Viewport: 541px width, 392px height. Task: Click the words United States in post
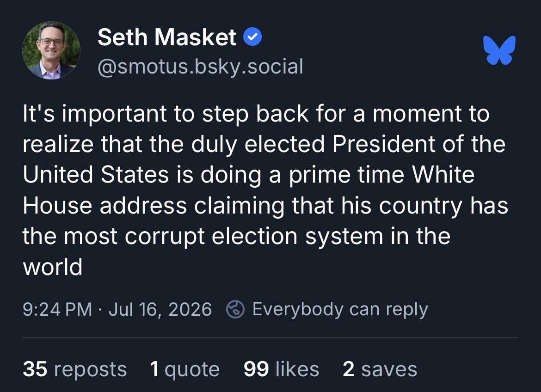click(x=96, y=174)
